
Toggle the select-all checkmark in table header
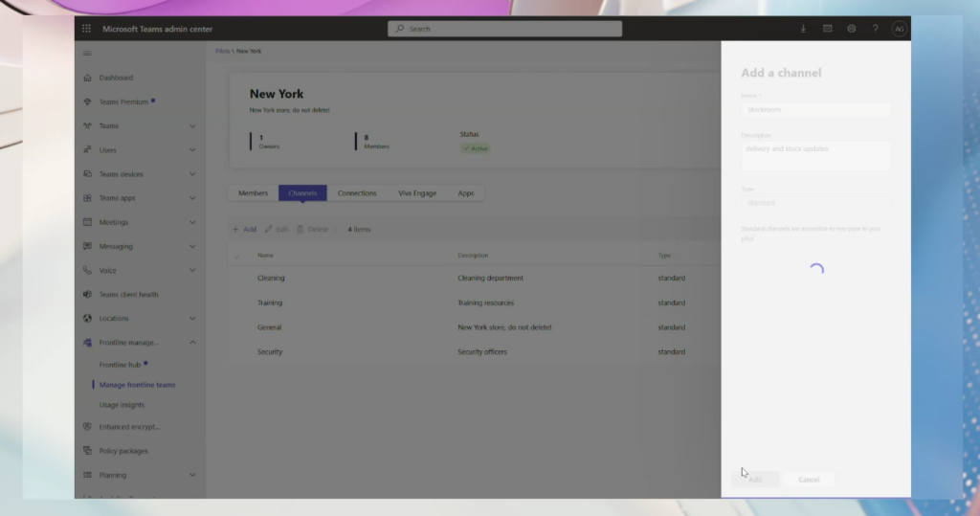click(x=238, y=256)
